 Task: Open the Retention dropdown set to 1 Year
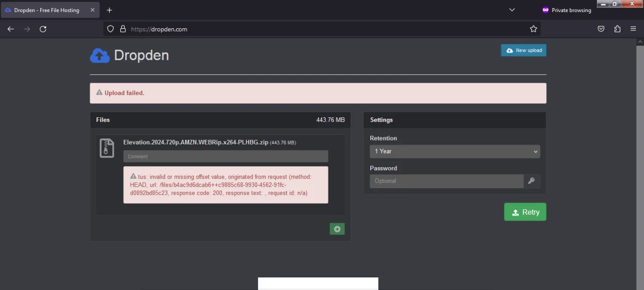pyautogui.click(x=455, y=152)
